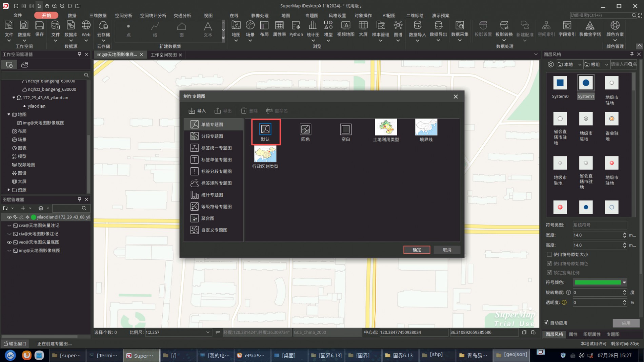Open the Python tool in ribbon
Image resolution: width=644 pixels, height=362 pixels.
click(296, 29)
